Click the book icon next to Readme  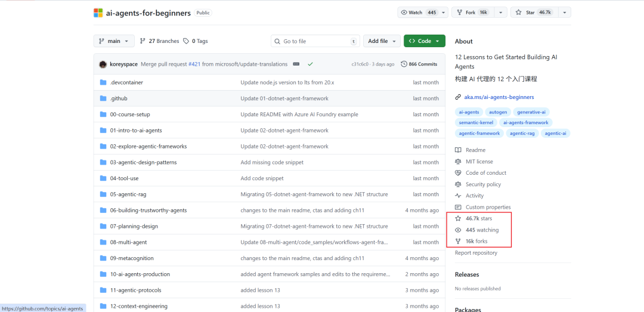pyautogui.click(x=458, y=150)
